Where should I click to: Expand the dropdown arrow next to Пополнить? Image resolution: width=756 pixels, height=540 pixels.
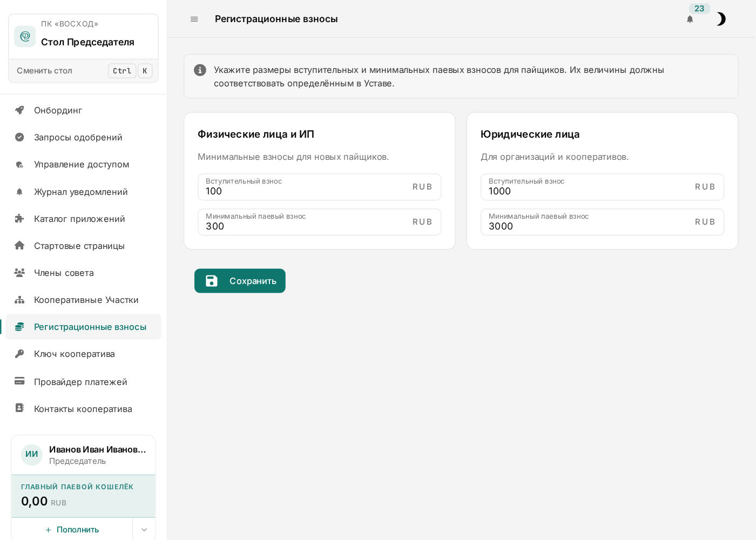tap(144, 530)
